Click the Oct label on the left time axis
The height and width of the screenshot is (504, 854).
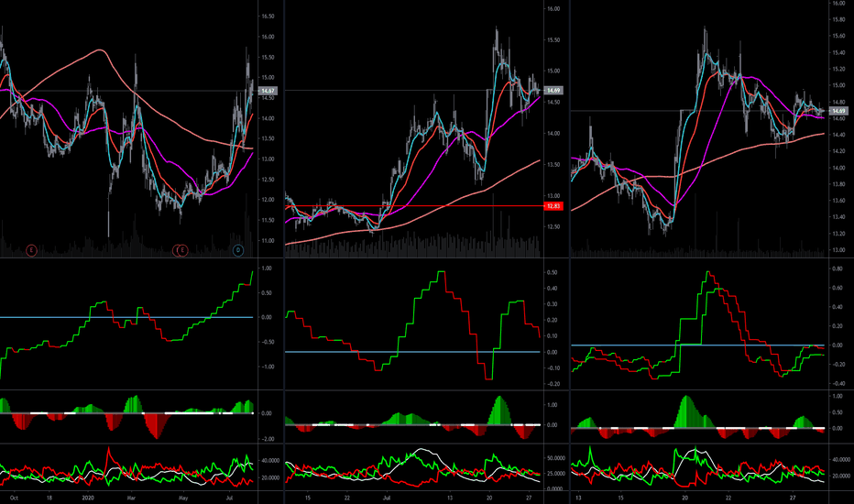pos(14,498)
